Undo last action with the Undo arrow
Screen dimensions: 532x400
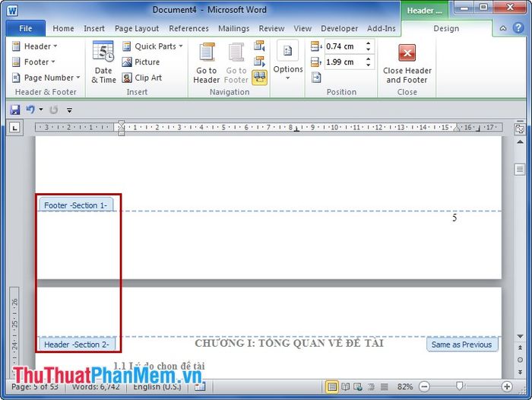click(x=30, y=110)
